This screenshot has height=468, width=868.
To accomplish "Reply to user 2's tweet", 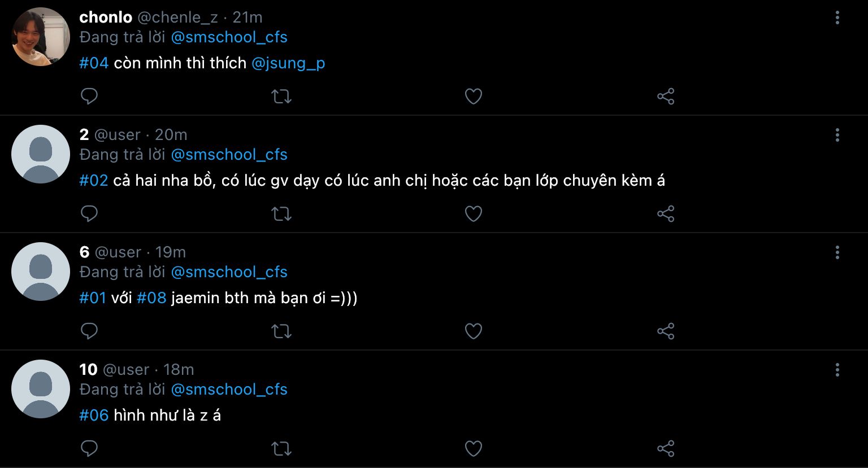I will (89, 214).
